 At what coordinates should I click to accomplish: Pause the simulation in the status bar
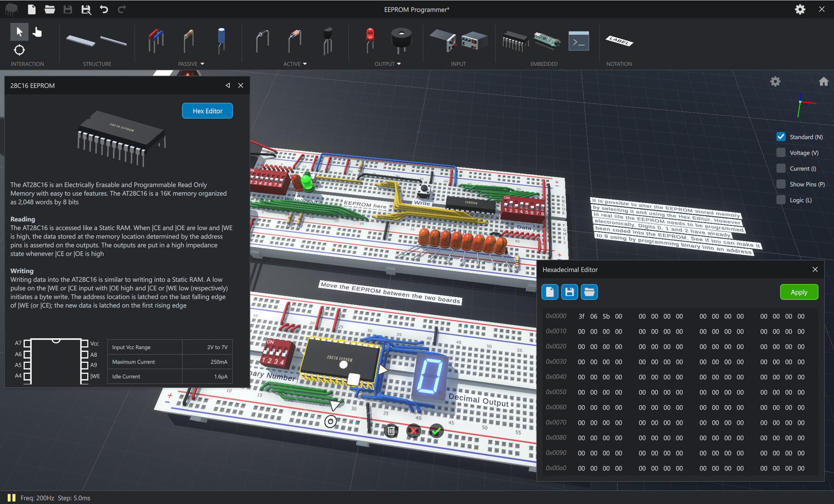(x=12, y=497)
